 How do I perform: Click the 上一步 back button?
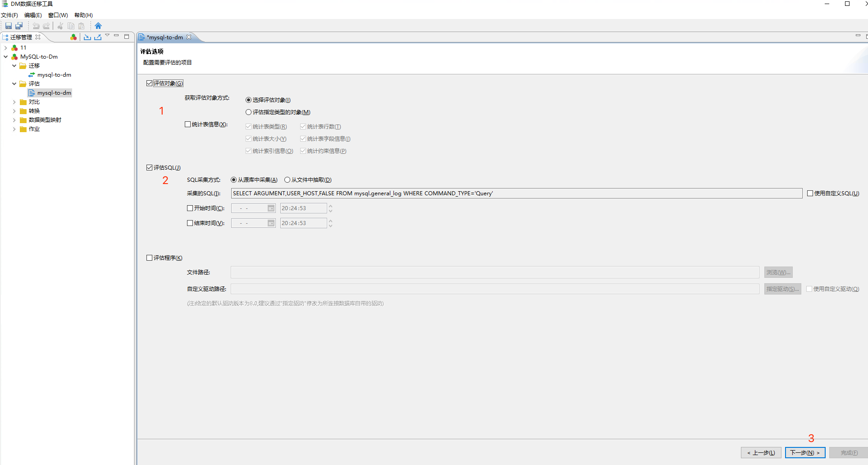(x=761, y=452)
